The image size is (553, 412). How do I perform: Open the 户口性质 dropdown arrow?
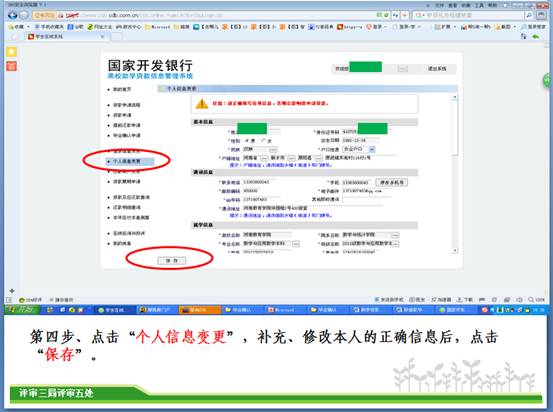click(x=372, y=149)
